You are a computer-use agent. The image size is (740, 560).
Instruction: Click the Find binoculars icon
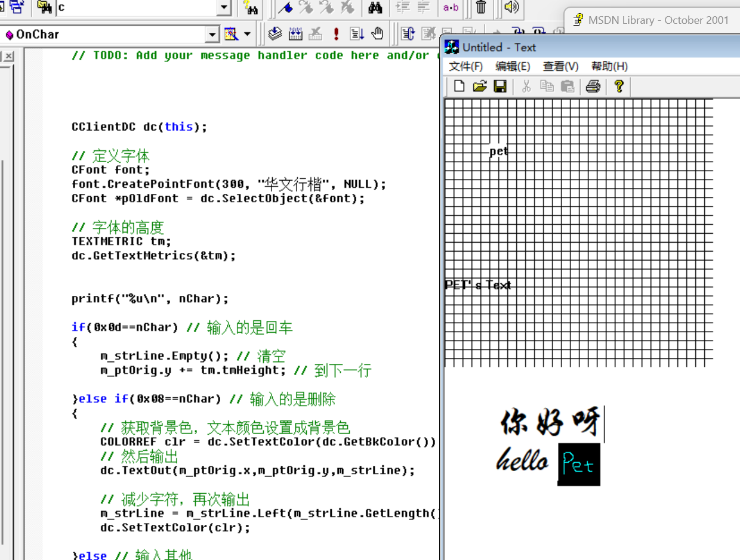coord(375,8)
